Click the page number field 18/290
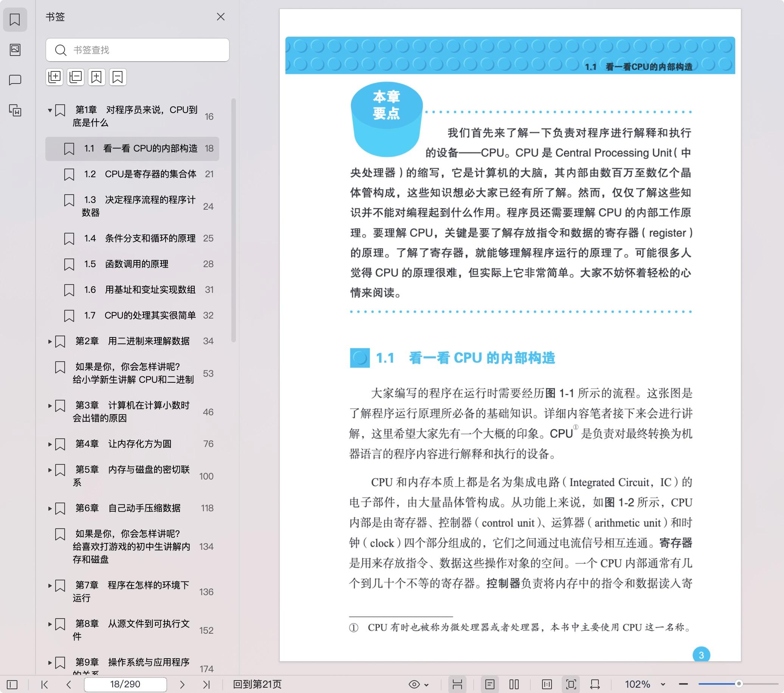Screen dimensions: 784x693 tap(126, 685)
